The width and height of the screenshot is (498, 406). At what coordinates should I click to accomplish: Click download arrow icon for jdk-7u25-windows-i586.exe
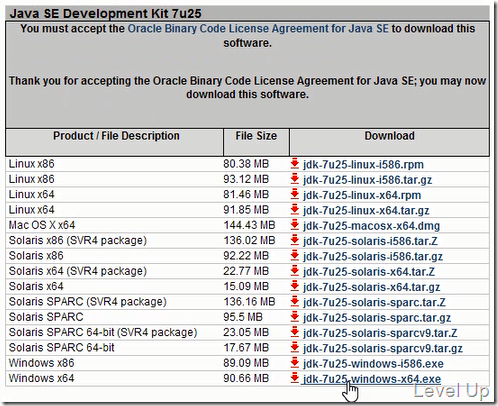[295, 363]
